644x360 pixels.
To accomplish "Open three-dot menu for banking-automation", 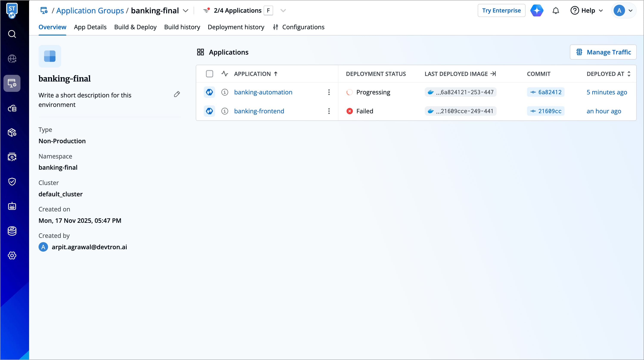I will point(329,92).
